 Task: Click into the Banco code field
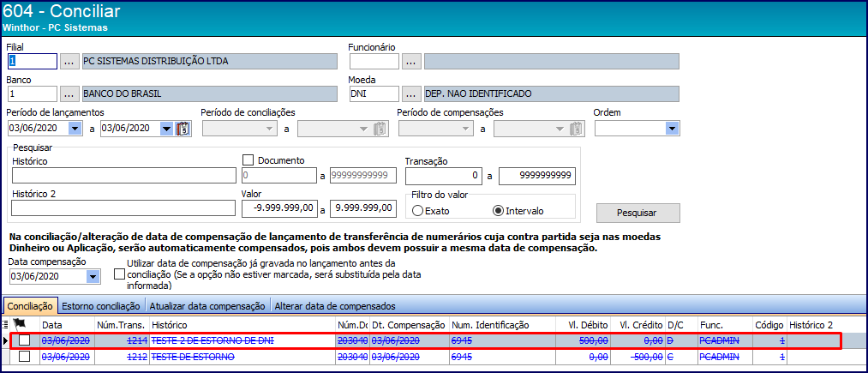point(32,93)
